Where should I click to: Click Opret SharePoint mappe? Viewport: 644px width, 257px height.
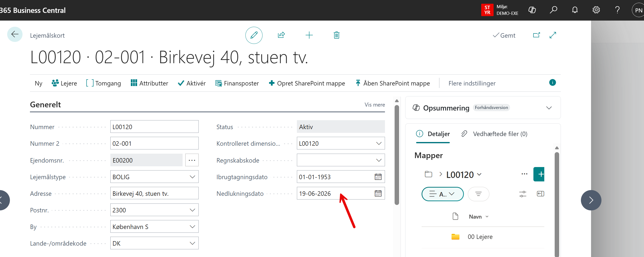pos(307,83)
